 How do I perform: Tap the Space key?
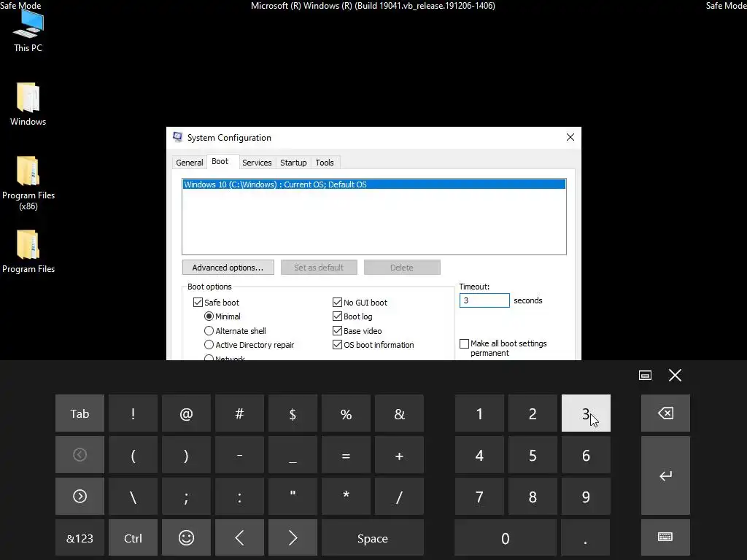(373, 537)
